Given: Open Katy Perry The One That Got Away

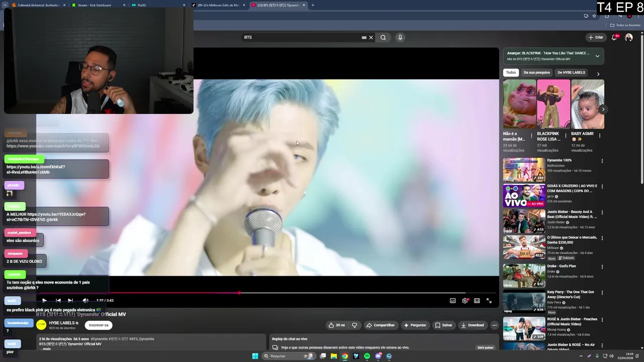Looking at the screenshot, I should pos(524,302).
